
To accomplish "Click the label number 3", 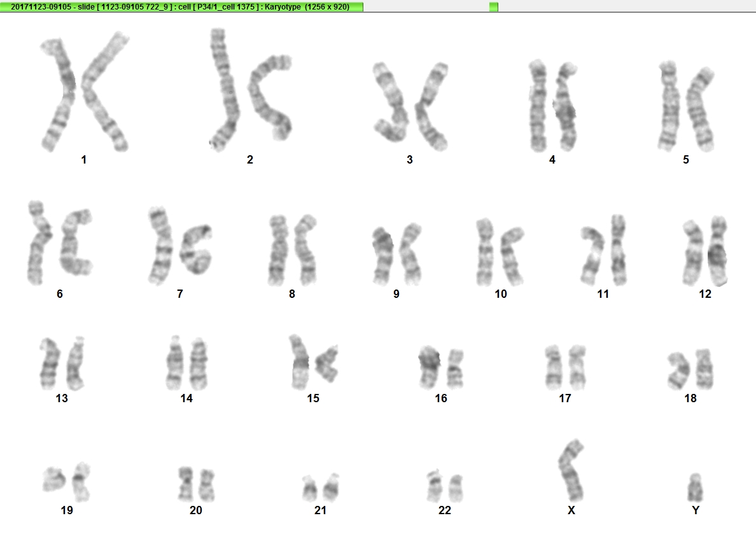I will 409,160.
